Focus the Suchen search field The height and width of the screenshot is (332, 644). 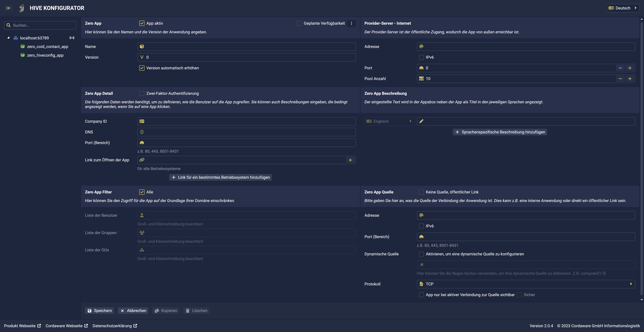point(40,25)
